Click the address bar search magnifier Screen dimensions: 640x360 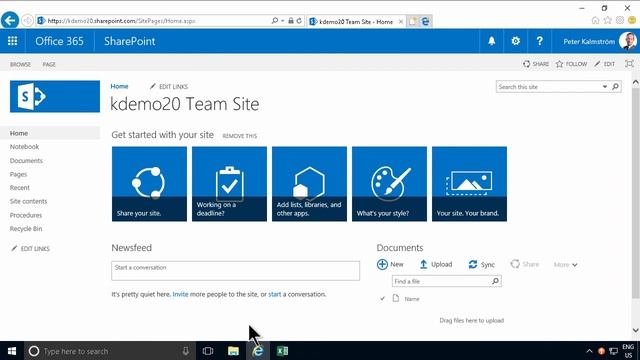coord(275,20)
